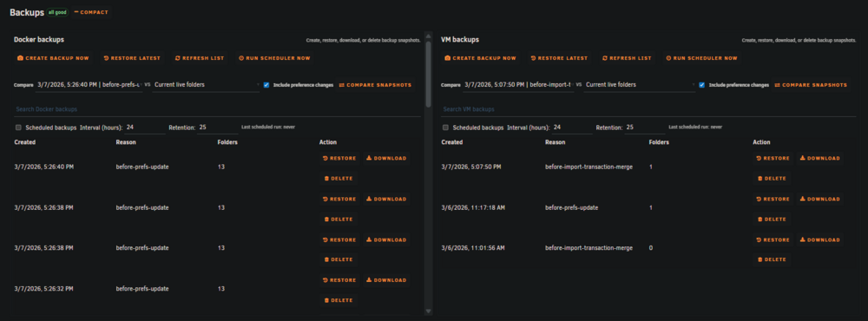Select the '3/6/2026, 11:01:56 AM' VM created cell
The height and width of the screenshot is (321, 868).
[473, 248]
